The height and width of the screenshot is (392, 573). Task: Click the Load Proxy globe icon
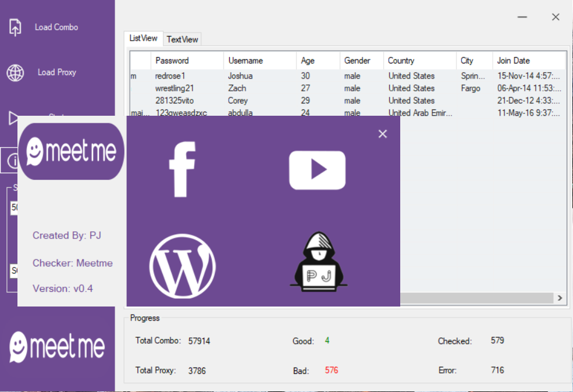[15, 73]
